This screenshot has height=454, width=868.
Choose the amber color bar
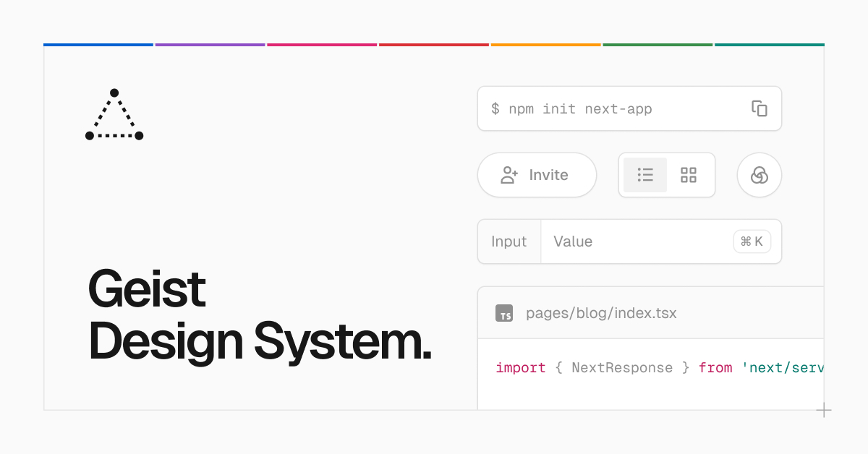click(546, 45)
